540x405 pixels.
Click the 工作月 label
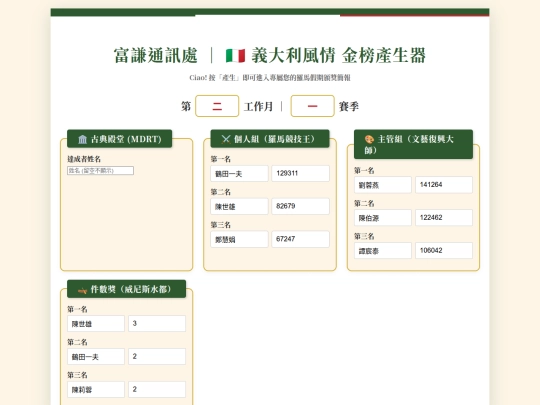tap(258, 106)
